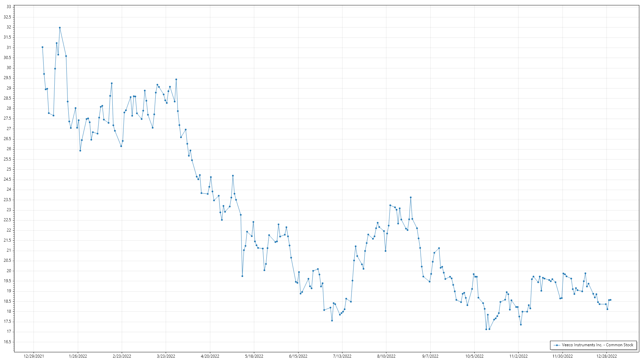The image size is (644, 362).
Task: Click the 16.5 label on the price axis
Action: pos(7,342)
